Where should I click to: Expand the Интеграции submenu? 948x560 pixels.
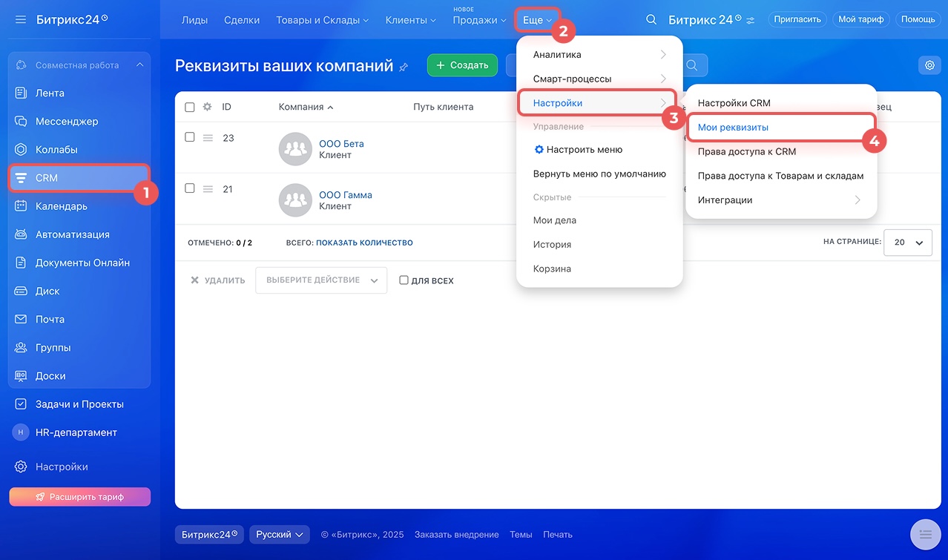point(781,200)
